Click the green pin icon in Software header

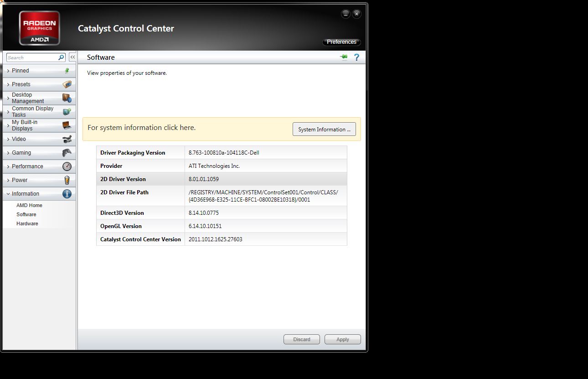click(344, 57)
